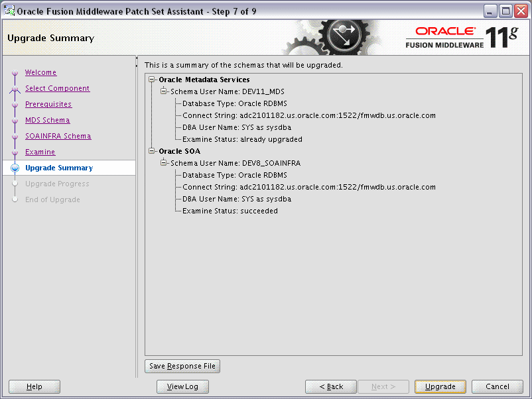Select the Oracle SOA tree label
Image resolution: width=532 pixels, height=399 pixels.
(180, 151)
